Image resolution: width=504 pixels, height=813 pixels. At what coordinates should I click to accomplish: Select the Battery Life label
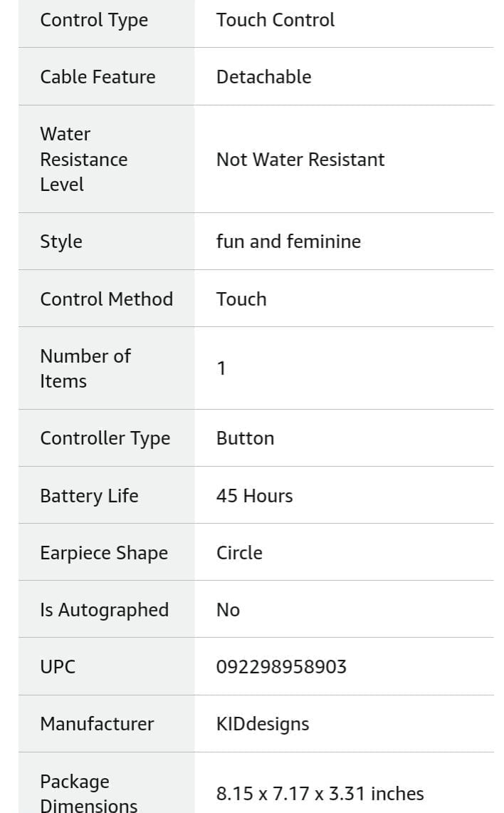[89, 496]
